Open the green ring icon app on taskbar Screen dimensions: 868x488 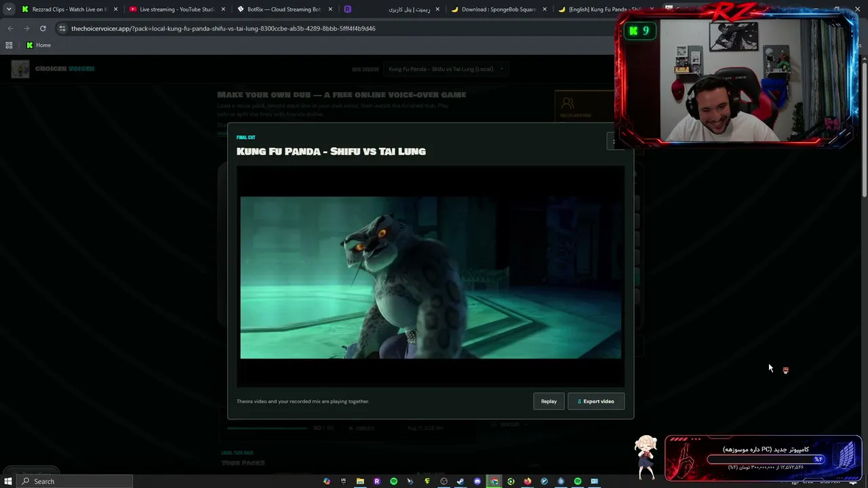511,481
